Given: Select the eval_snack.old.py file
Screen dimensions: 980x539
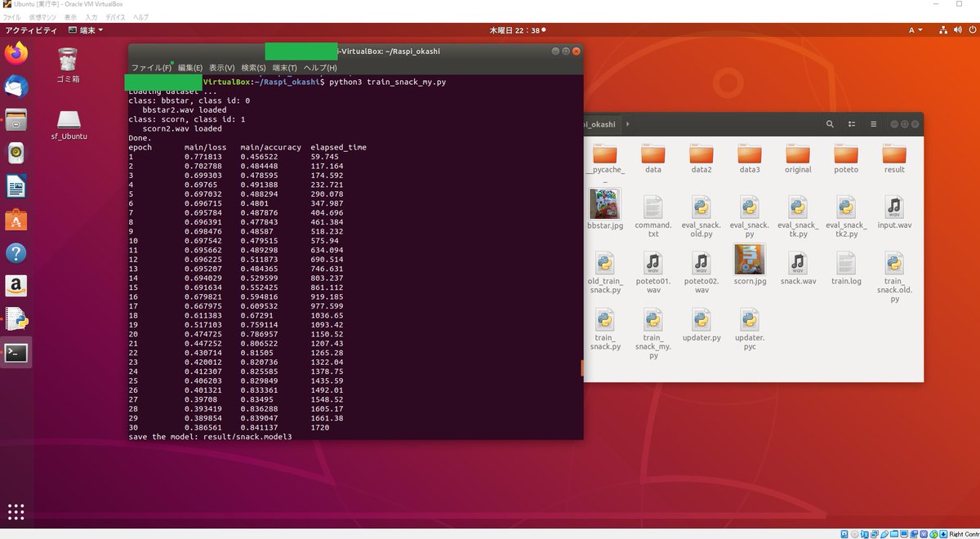Looking at the screenshot, I should (x=702, y=216).
